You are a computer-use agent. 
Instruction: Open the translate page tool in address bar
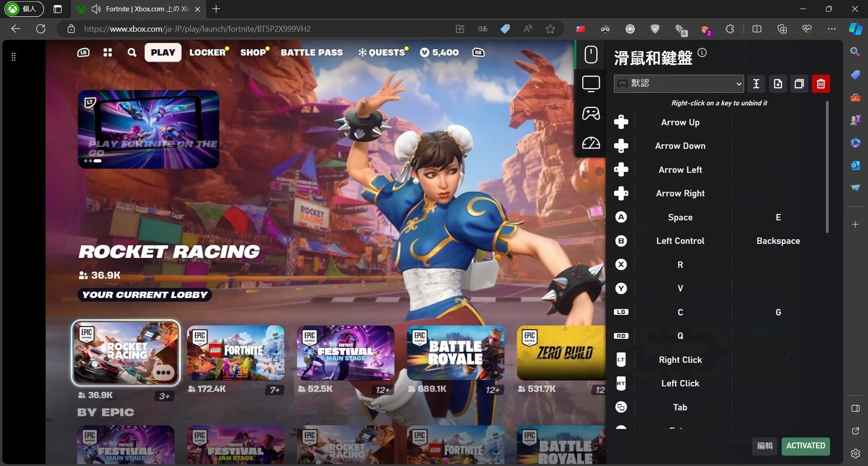[482, 29]
